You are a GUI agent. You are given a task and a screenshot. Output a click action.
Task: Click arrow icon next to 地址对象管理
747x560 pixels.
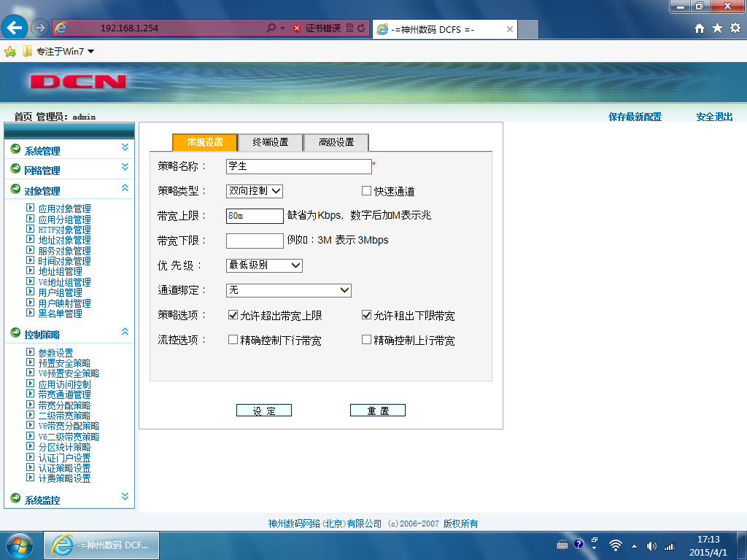point(30,239)
